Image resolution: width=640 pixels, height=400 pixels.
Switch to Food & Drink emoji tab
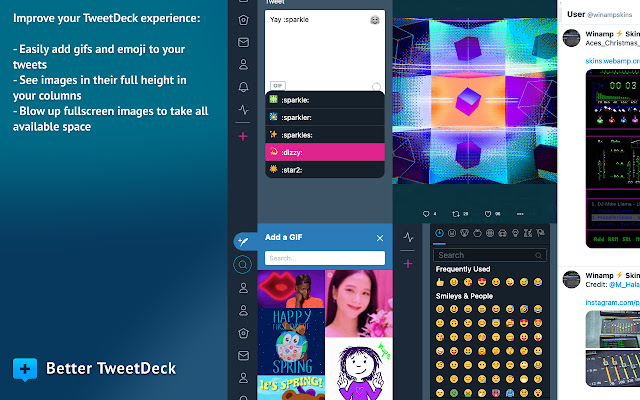click(477, 233)
